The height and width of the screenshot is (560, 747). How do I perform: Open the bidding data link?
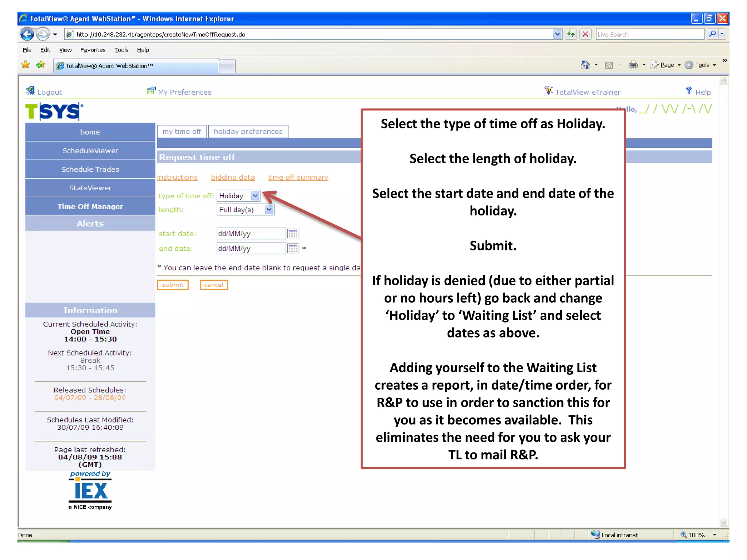(x=233, y=178)
